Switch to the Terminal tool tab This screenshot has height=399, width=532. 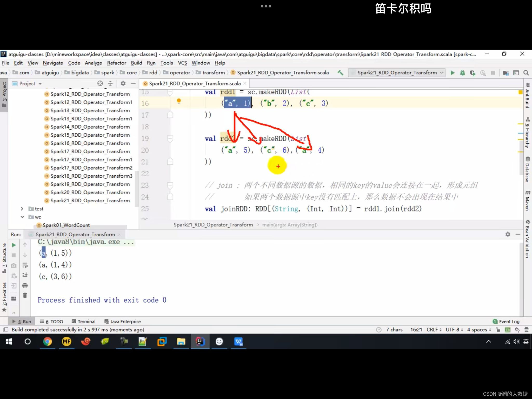(84, 321)
